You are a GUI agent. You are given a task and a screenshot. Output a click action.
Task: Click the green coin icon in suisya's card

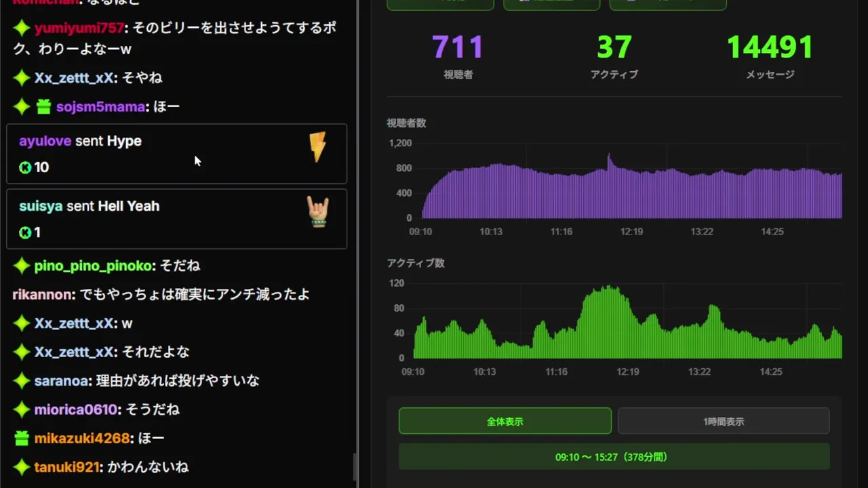coord(25,232)
